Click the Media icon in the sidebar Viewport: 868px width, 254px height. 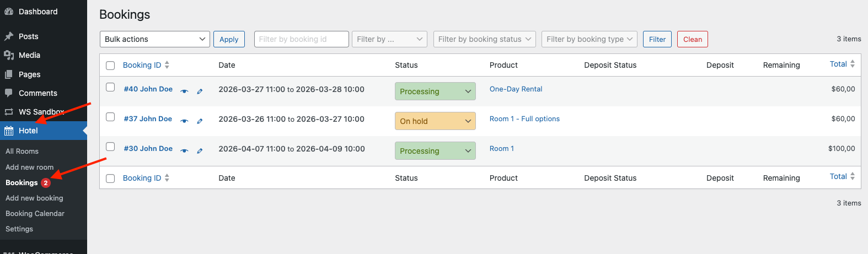[x=9, y=55]
